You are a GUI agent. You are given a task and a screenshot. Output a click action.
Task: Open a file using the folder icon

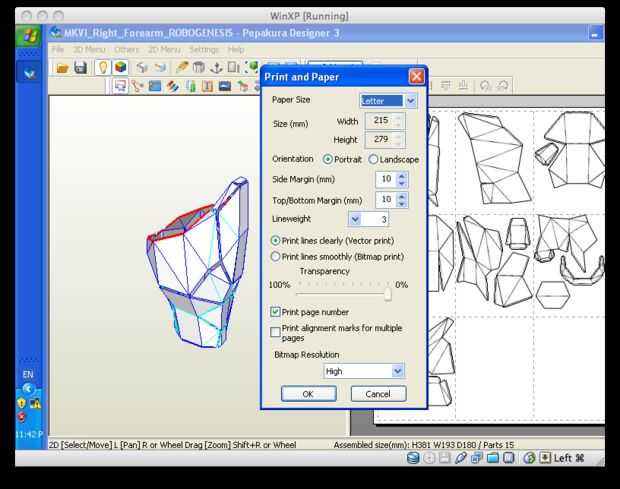[x=62, y=68]
